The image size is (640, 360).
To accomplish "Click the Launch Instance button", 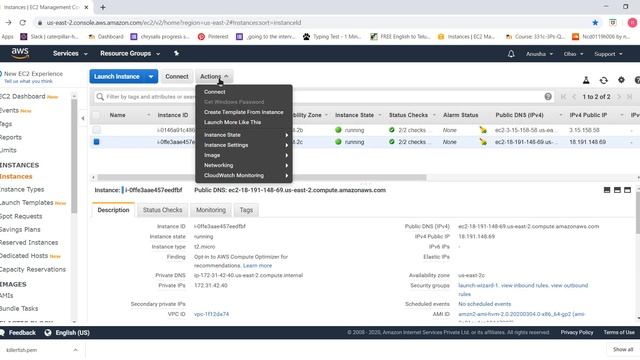I will [x=117, y=76].
